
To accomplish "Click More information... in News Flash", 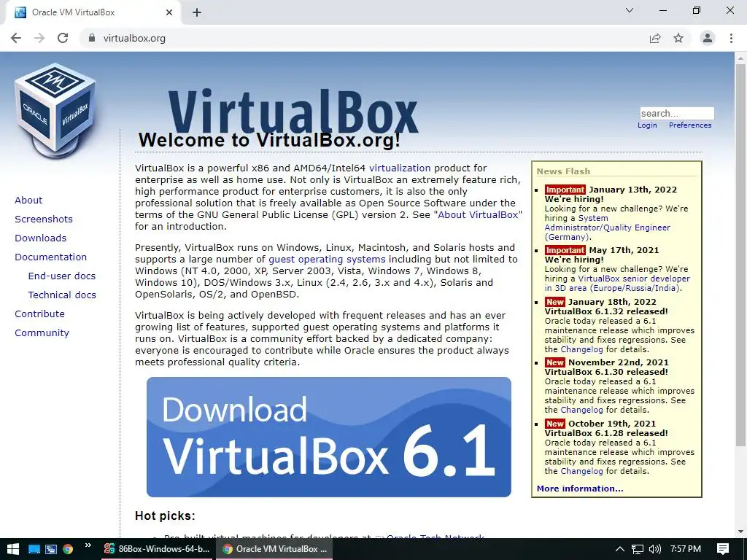I will [580, 489].
